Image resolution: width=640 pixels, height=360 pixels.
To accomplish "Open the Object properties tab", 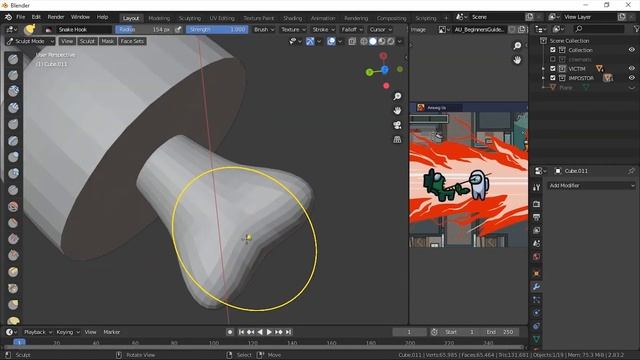I will (x=537, y=273).
